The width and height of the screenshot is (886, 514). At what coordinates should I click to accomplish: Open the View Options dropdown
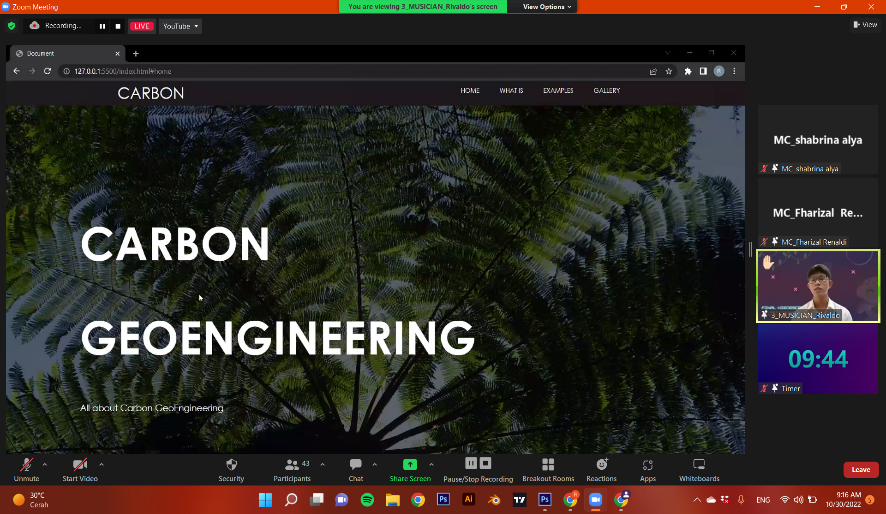[x=546, y=7]
